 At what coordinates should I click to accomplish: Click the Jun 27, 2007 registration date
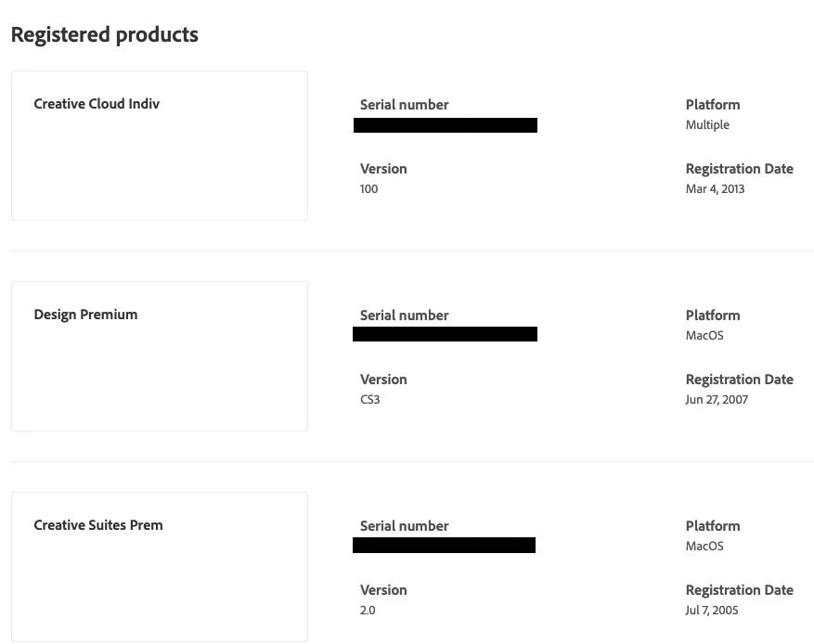717,400
